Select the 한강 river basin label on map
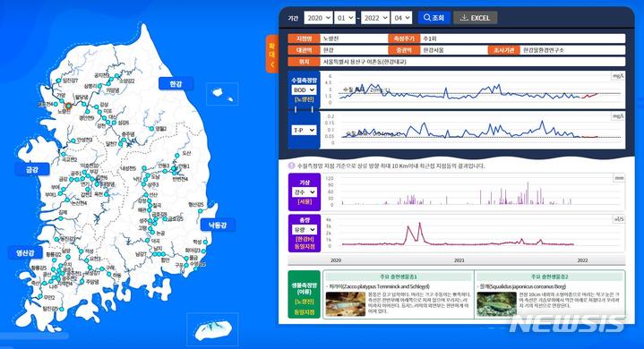 (176, 83)
